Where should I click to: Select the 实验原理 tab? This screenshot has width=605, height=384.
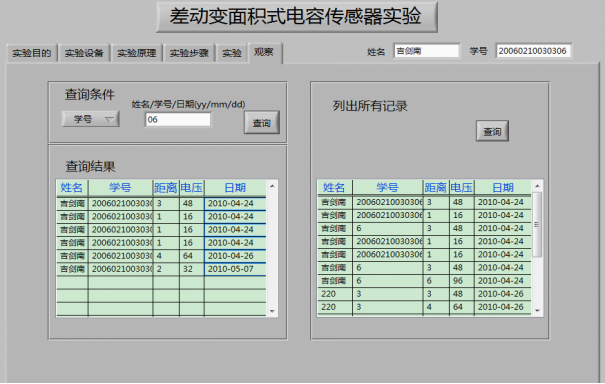coord(137,53)
